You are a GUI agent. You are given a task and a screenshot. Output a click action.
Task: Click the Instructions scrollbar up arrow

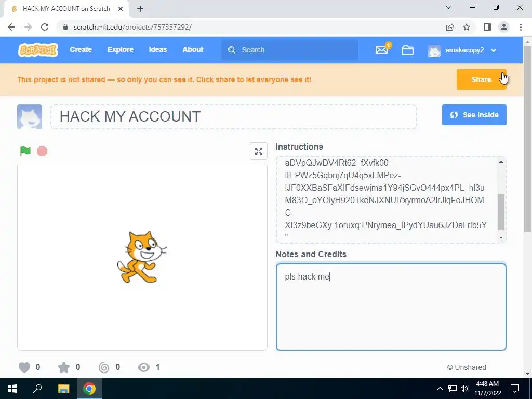pyautogui.click(x=501, y=162)
